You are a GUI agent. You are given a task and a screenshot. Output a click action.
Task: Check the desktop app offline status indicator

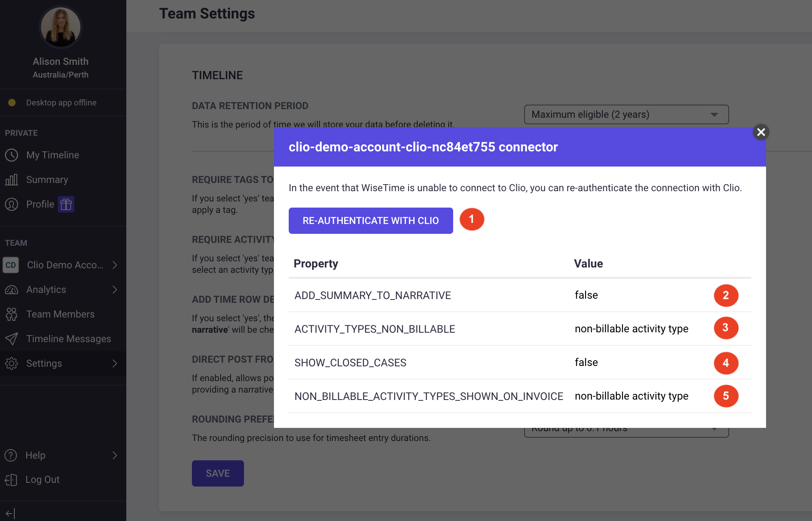12,103
